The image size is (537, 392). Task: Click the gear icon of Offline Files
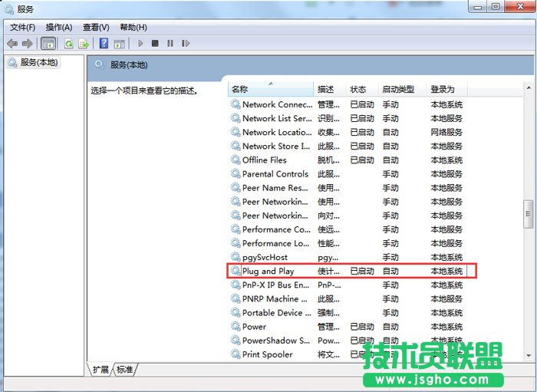(x=236, y=160)
